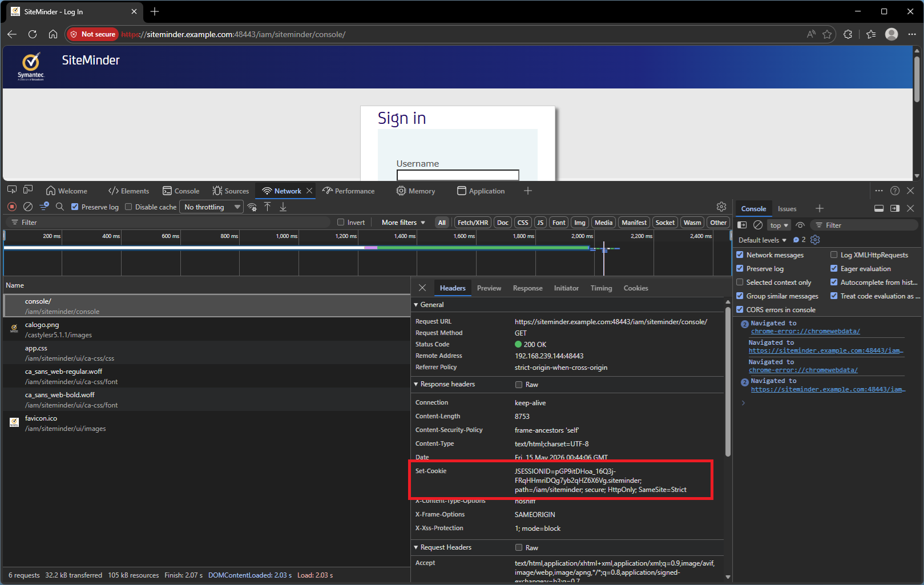Close the Network tab
Image resolution: width=924 pixels, height=585 pixels.
pos(309,191)
